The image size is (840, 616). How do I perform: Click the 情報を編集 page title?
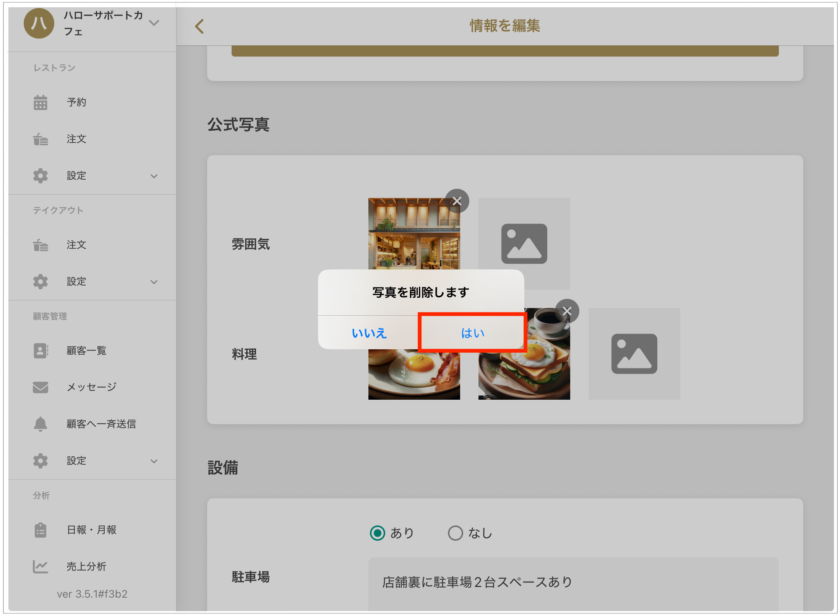pyautogui.click(x=505, y=26)
